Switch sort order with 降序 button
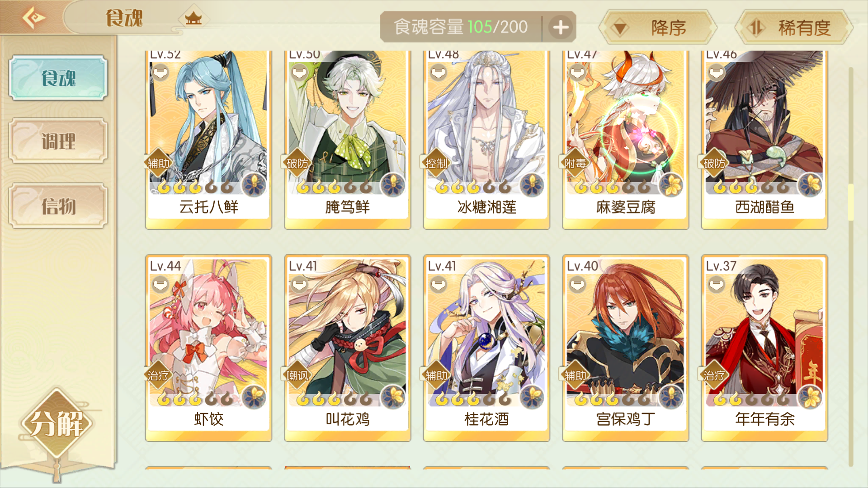This screenshot has width=868, height=488. pyautogui.click(x=658, y=28)
